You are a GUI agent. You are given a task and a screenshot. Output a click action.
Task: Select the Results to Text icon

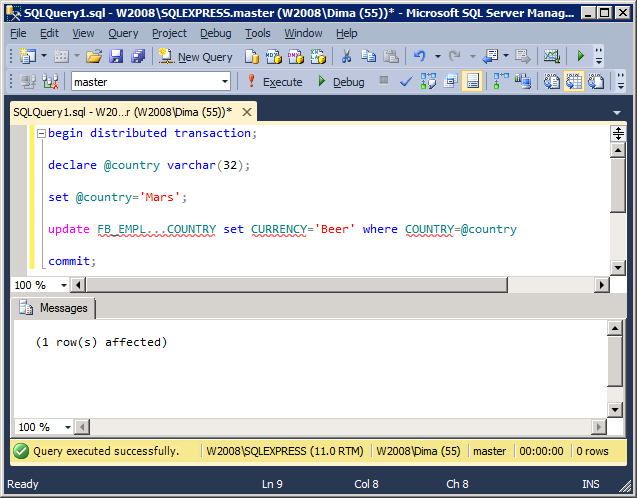(x=552, y=81)
